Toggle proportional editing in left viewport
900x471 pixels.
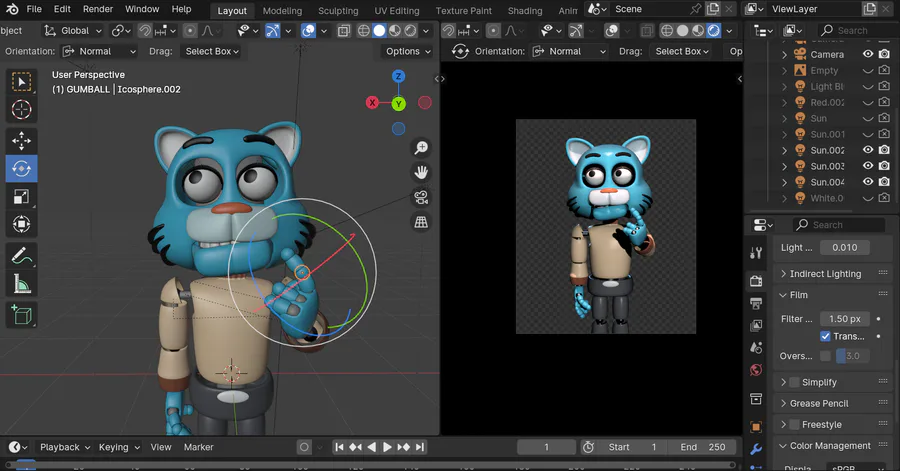click(x=190, y=30)
